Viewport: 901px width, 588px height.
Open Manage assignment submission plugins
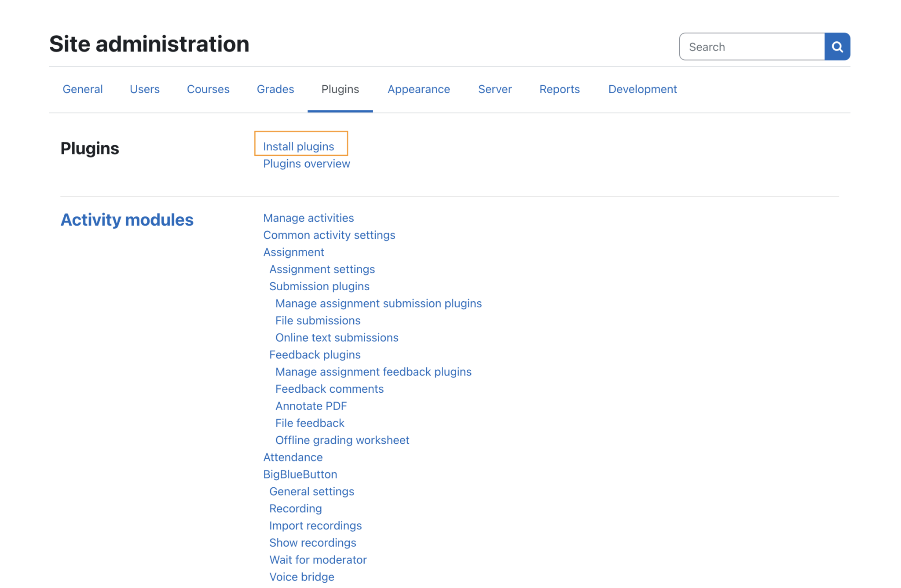pyautogui.click(x=378, y=303)
